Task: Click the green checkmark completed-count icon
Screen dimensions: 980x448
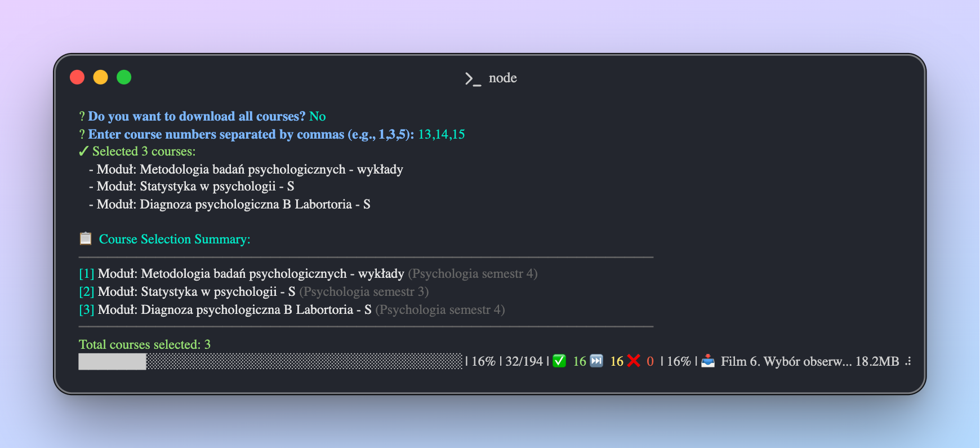Action: point(559,361)
